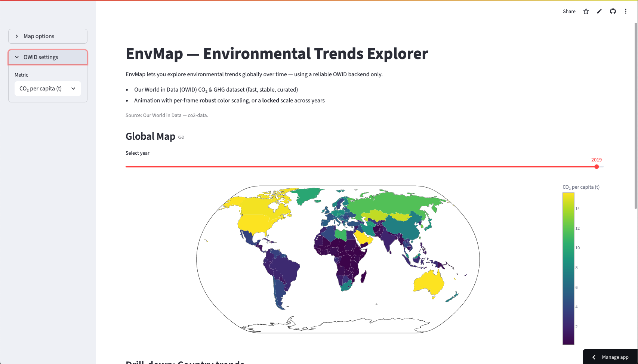Star this app with the star icon
Viewport: 638px width, 364px height.
586,11
